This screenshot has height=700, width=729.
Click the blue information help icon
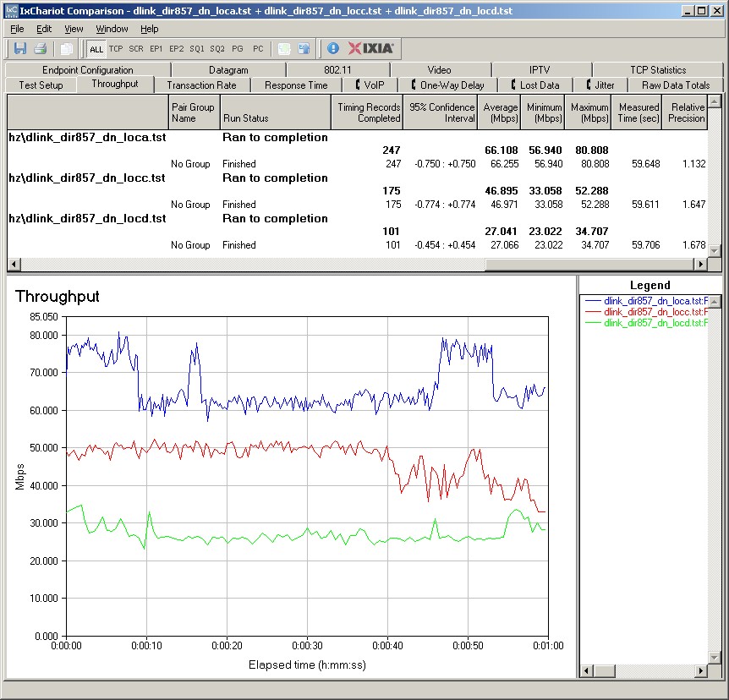(333, 48)
